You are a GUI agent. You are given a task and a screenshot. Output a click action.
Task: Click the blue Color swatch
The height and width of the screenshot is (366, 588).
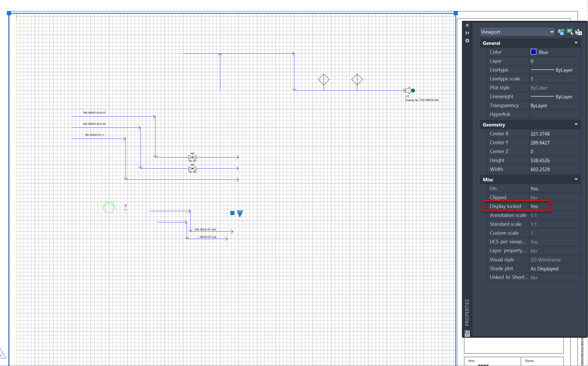click(534, 52)
